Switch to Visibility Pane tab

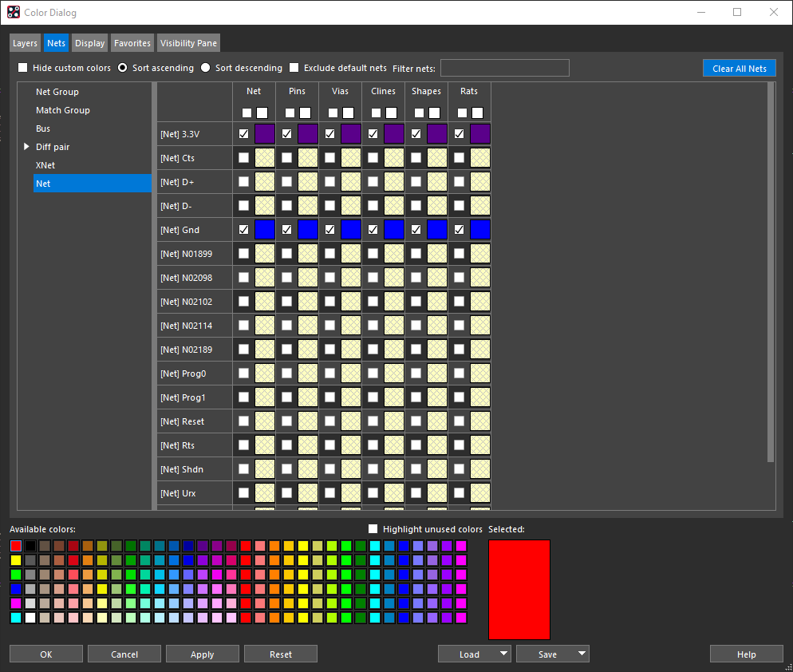pyautogui.click(x=188, y=43)
